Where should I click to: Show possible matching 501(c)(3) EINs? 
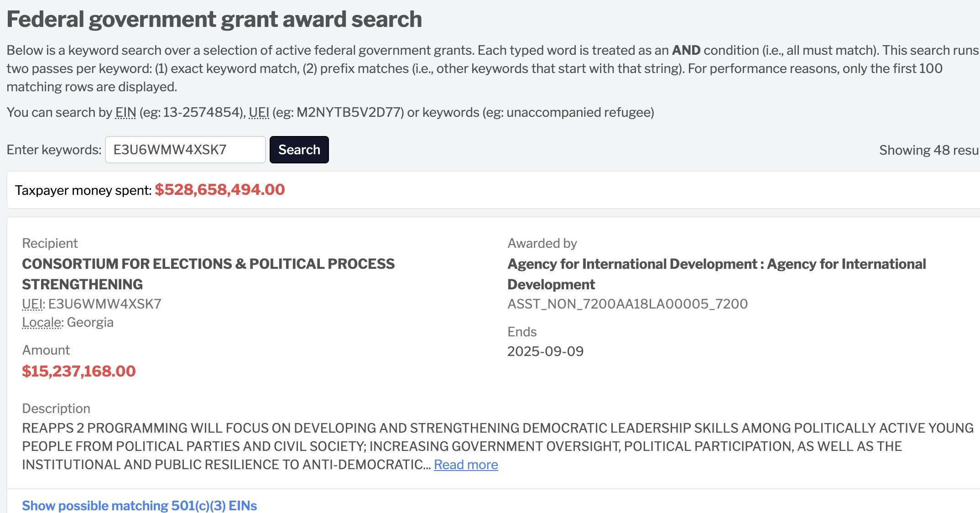point(140,506)
